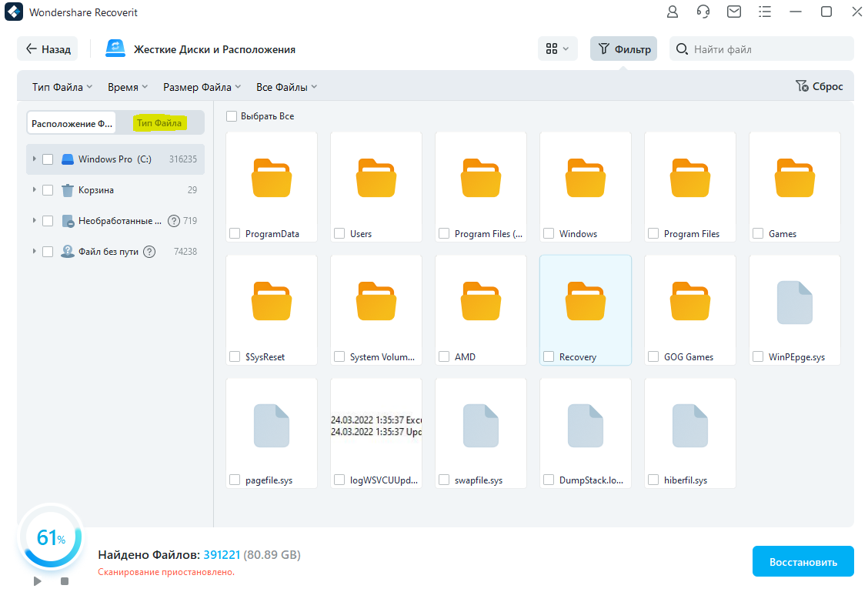Image resolution: width=868 pixels, height=592 pixels.
Task: Open the GOG Games folder icon
Action: point(689,301)
